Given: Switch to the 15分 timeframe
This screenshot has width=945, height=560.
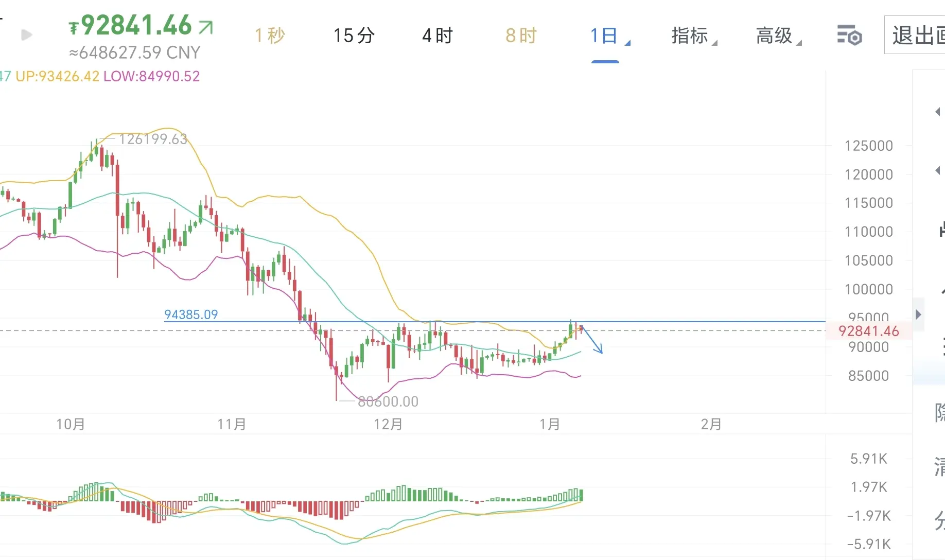Looking at the screenshot, I should click(x=354, y=36).
